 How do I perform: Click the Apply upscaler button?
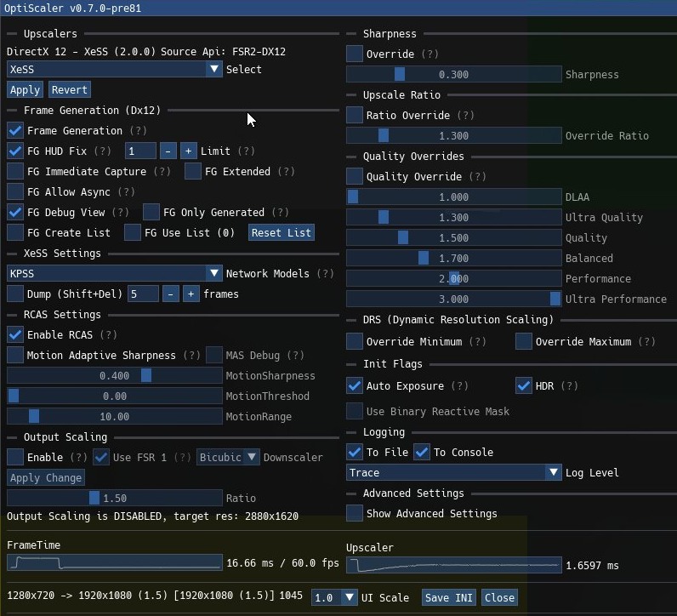point(25,90)
